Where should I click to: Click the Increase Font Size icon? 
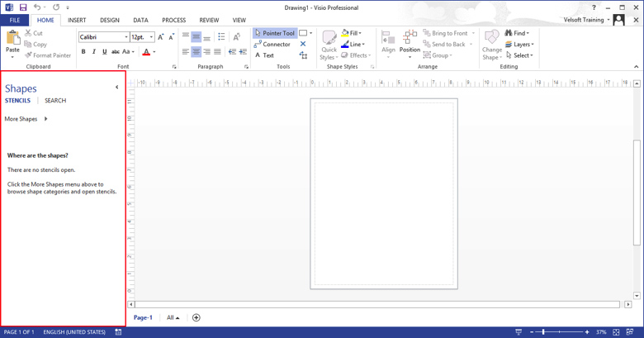161,37
